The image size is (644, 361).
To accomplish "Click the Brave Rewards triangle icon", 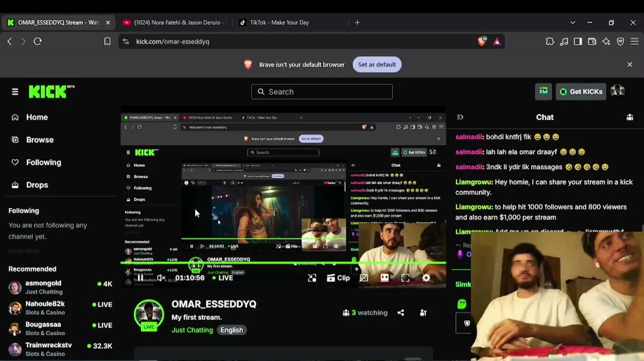I will [497, 42].
